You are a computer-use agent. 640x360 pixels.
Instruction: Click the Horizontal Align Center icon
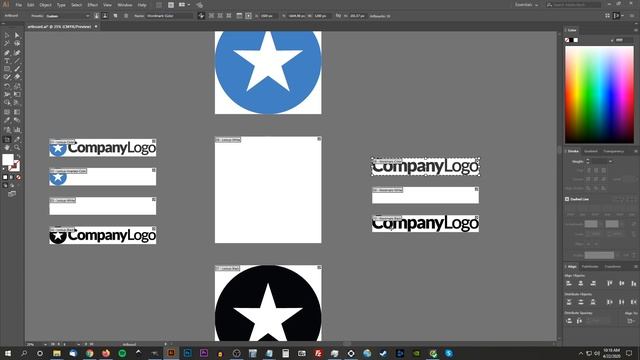(581, 283)
